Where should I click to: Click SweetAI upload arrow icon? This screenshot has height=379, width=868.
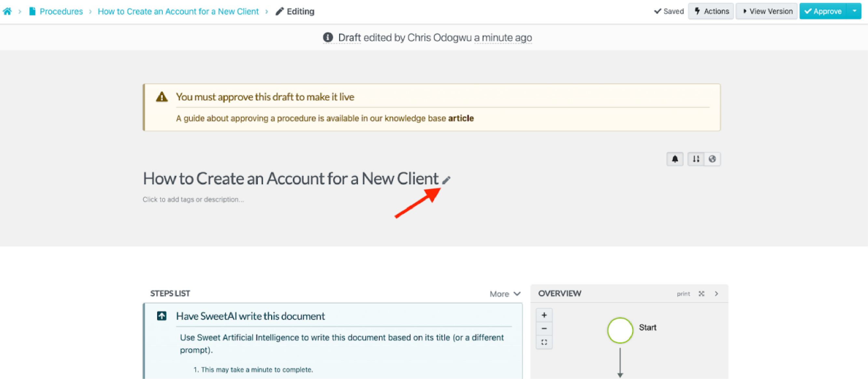(162, 316)
